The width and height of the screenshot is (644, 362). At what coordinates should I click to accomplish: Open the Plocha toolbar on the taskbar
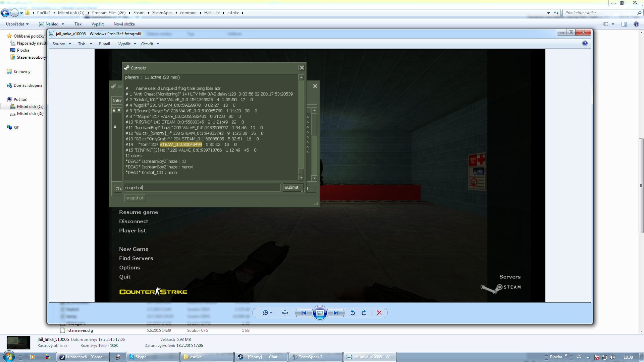point(556,357)
